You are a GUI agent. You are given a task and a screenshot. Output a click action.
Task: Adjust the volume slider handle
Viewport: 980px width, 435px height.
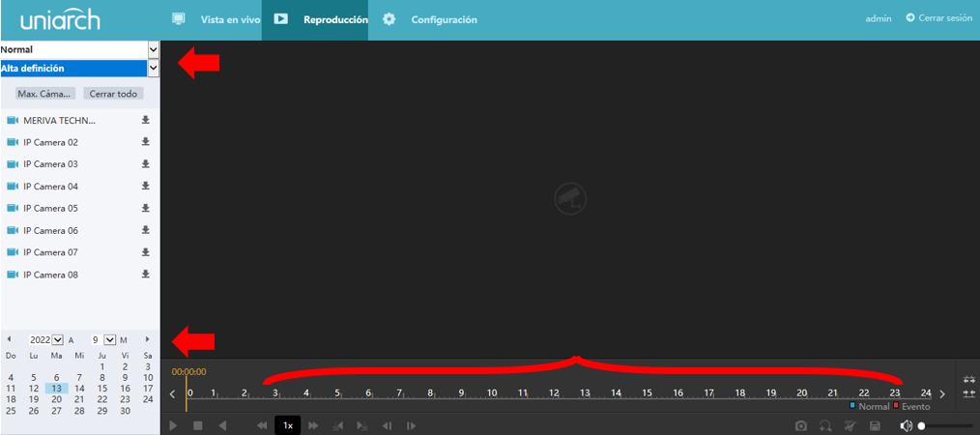[922, 425]
